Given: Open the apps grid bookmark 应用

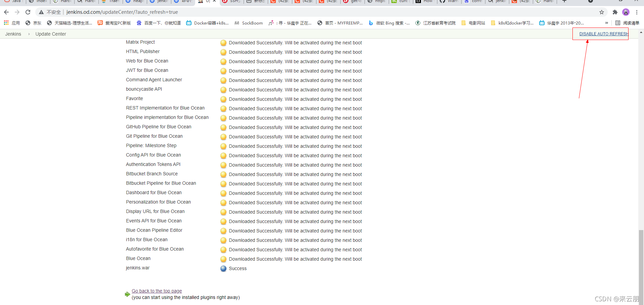Looking at the screenshot, I should pos(12,23).
